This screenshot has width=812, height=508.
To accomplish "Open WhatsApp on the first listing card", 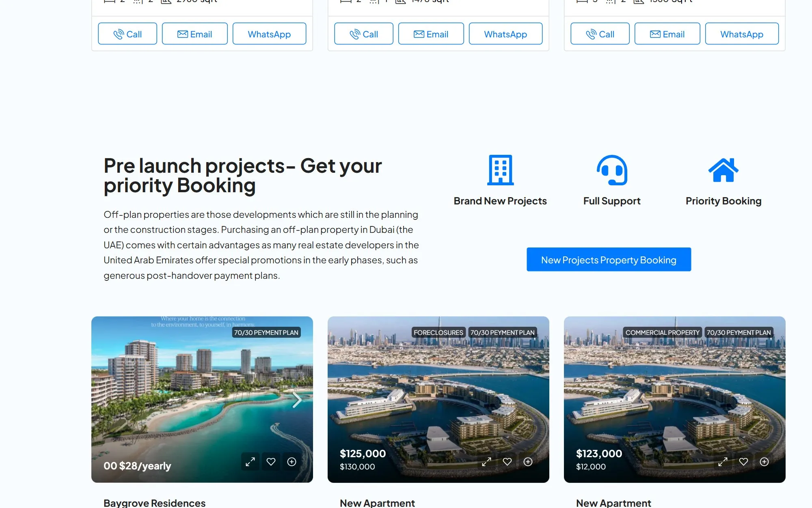I will [269, 34].
